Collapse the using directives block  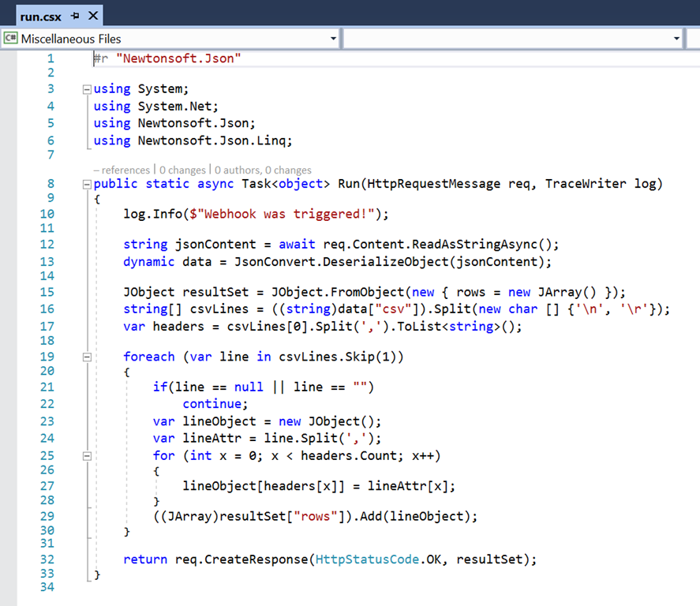coord(87,89)
